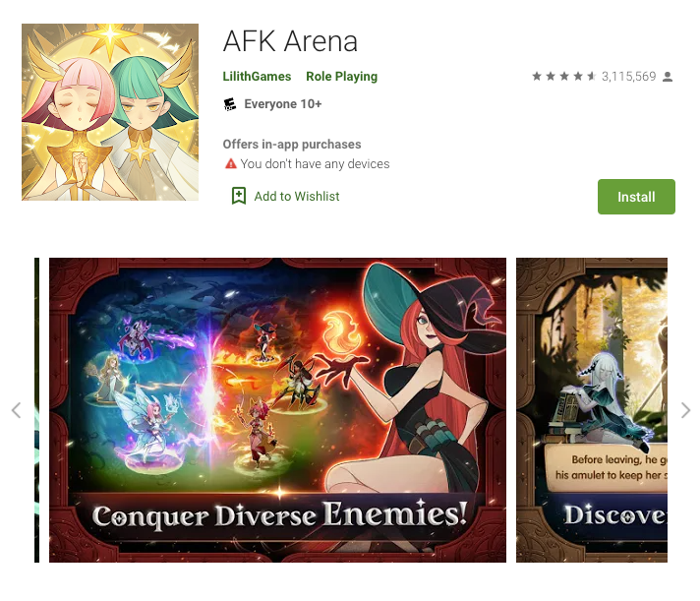700x601 pixels.
Task: Show previous screenshot with left arrow
Action: coord(16,410)
